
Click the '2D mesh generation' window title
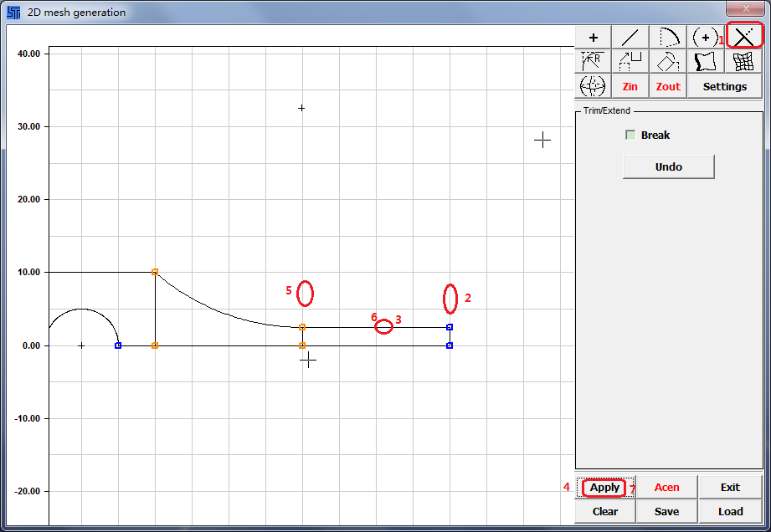point(76,13)
